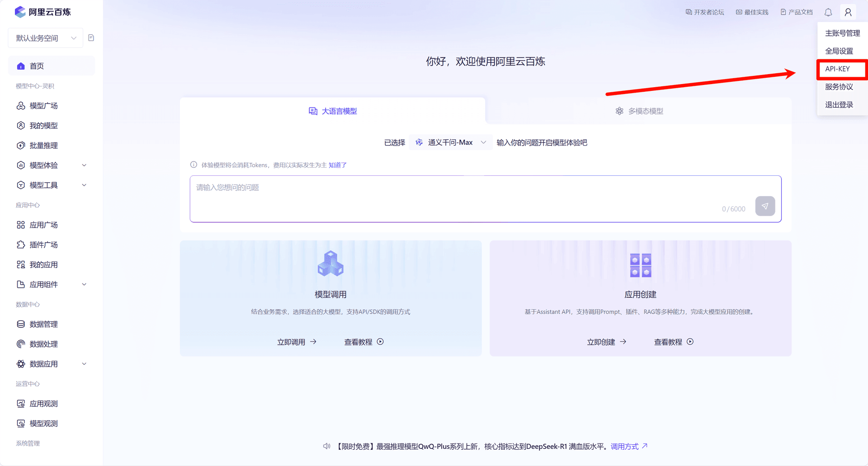Click the 模型调用 cube illustration
The image size is (868, 466).
(331, 263)
